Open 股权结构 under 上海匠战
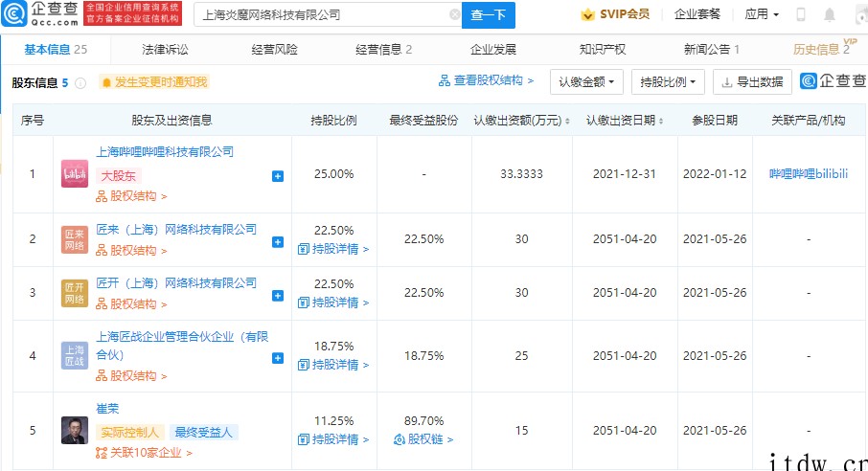 click(x=131, y=376)
